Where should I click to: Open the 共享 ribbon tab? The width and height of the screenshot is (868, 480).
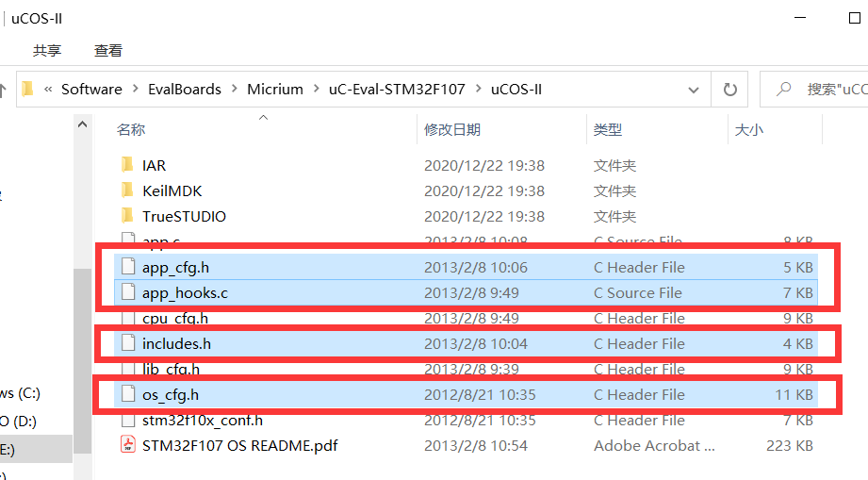pos(46,50)
